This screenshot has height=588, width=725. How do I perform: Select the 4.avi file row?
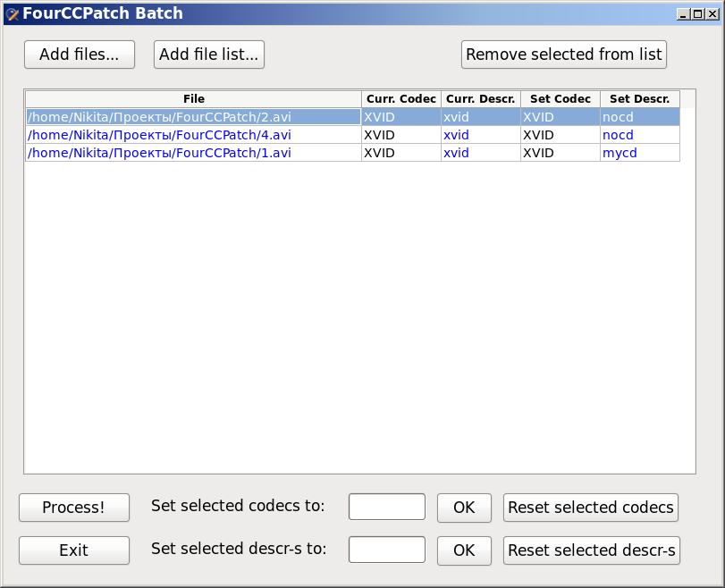[193, 135]
